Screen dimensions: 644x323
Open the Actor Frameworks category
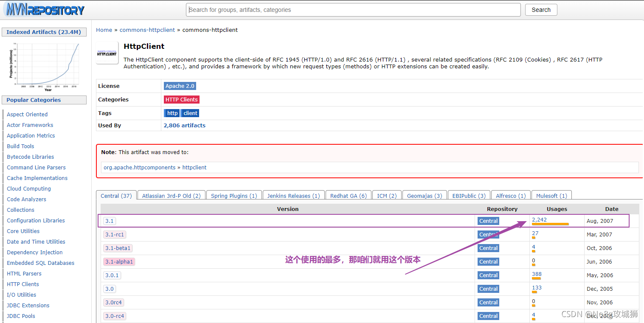pyautogui.click(x=30, y=125)
